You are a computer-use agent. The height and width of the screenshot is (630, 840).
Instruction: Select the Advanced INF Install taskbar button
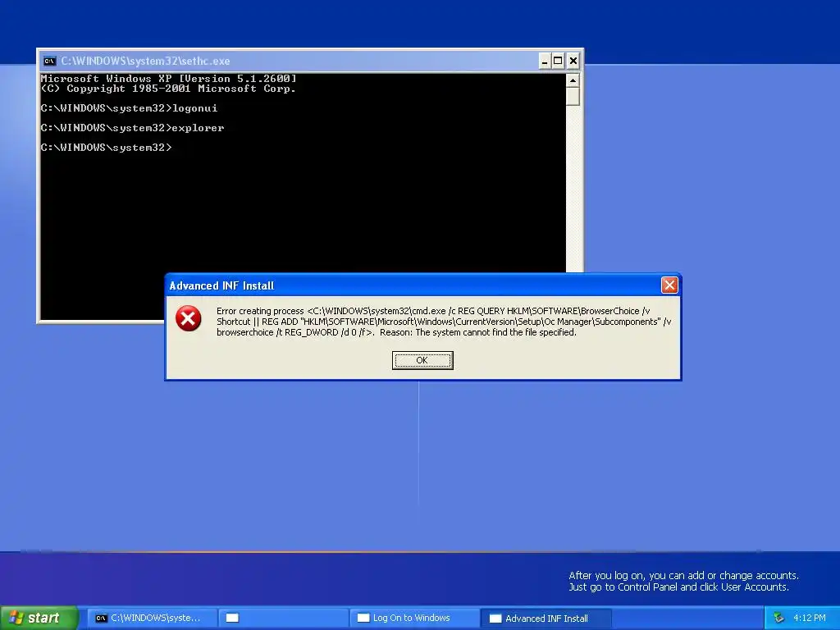point(546,619)
